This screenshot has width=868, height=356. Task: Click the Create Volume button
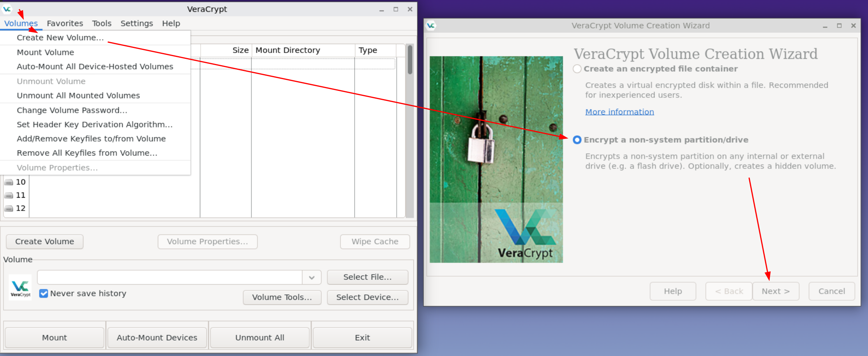tap(45, 242)
